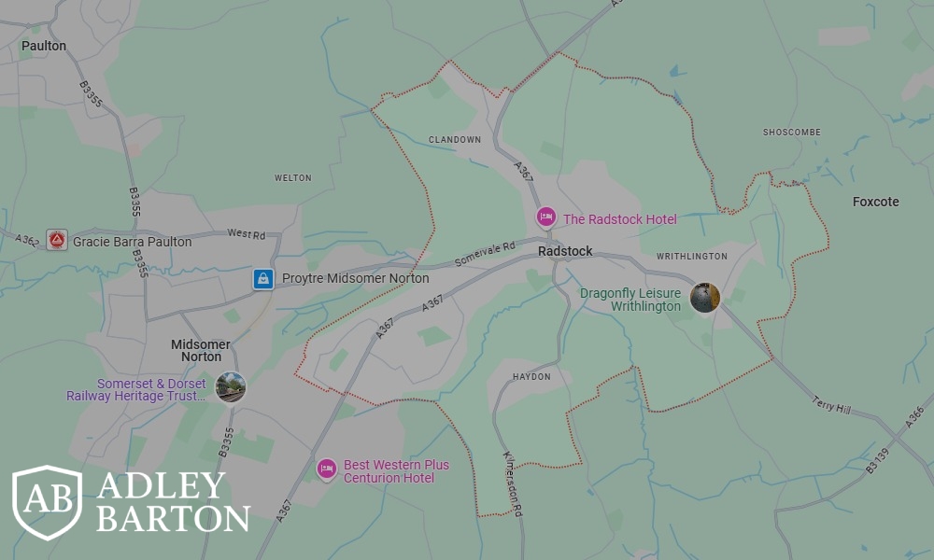Open The Radstock Hotel text link
This screenshot has height=560, width=934.
620,219
